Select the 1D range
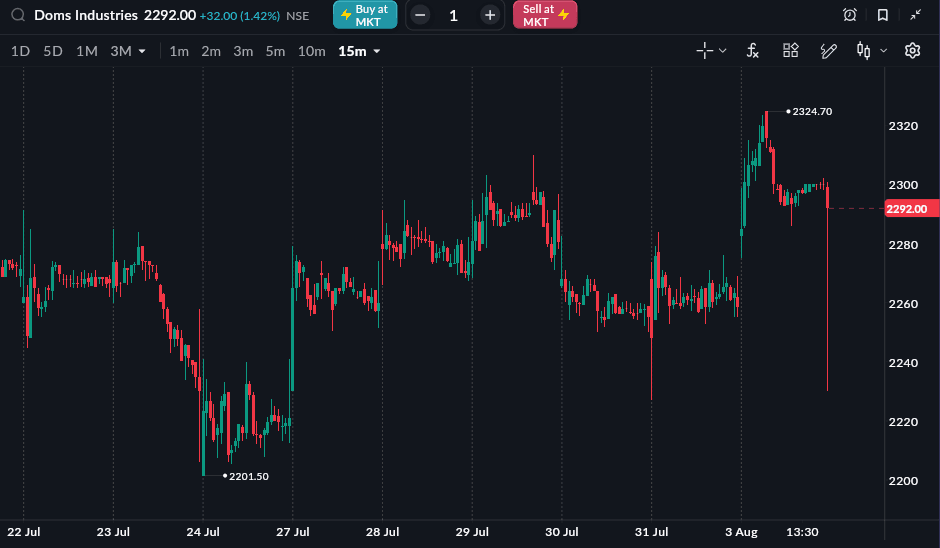The width and height of the screenshot is (940, 548). coord(20,52)
